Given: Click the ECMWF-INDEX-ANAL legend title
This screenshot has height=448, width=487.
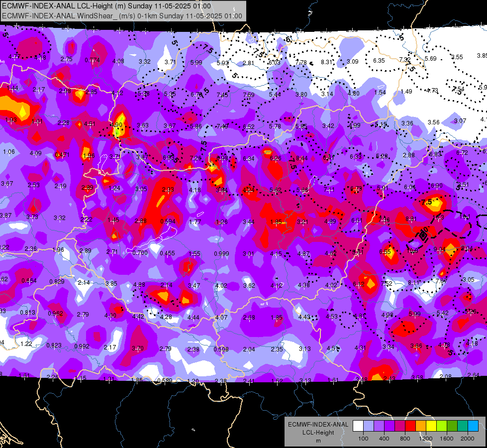Looking at the screenshot, I should coord(318,425).
